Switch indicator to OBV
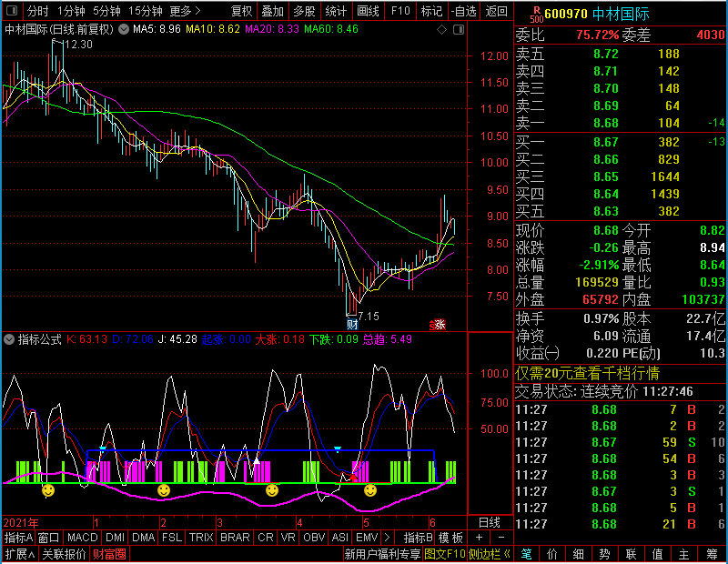Image resolution: width=728 pixels, height=564 pixels. (x=314, y=538)
